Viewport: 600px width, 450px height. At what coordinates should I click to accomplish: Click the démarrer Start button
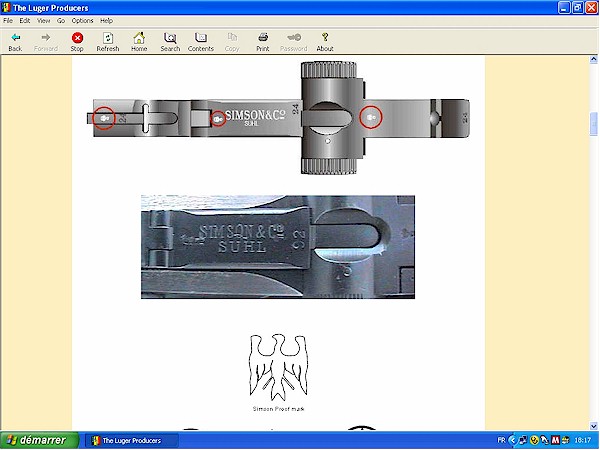click(39, 440)
